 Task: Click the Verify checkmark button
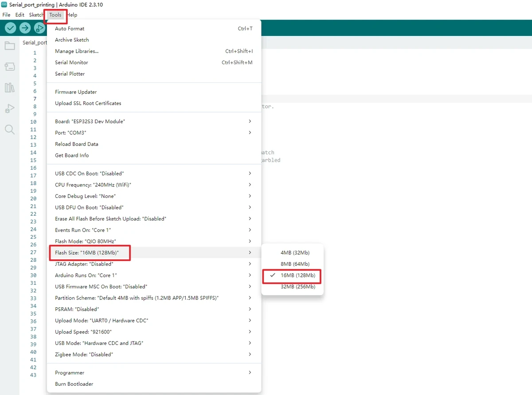click(11, 28)
